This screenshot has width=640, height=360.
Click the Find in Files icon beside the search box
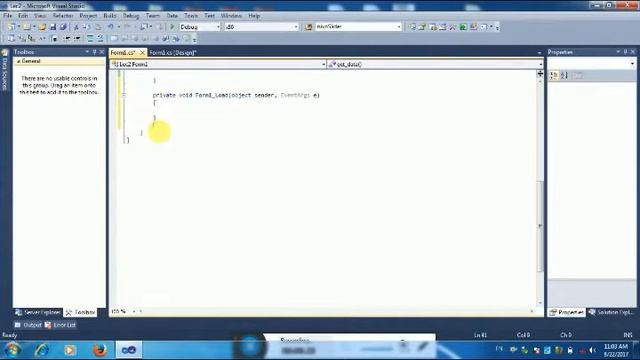(x=309, y=27)
